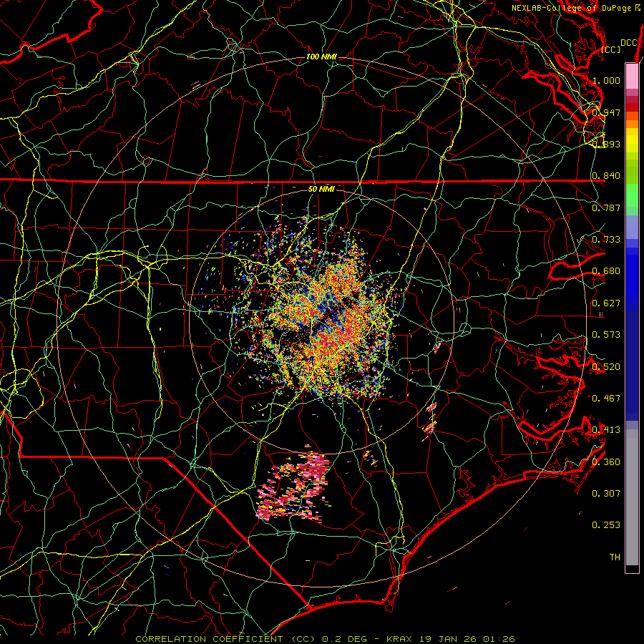This screenshot has width=644, height=644.
Task: Click the 0.413 color scale value
Action: (x=606, y=430)
